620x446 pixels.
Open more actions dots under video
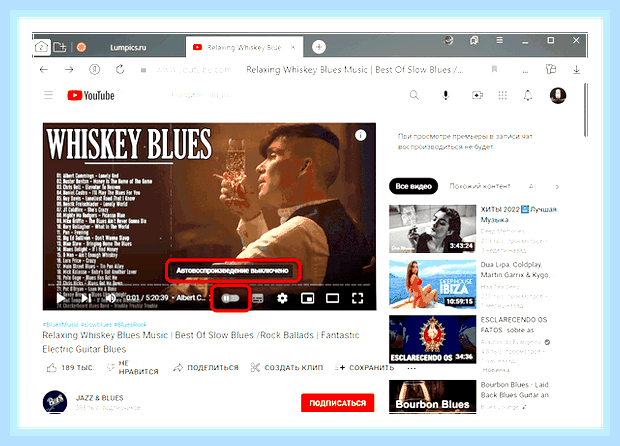pyautogui.click(x=411, y=368)
